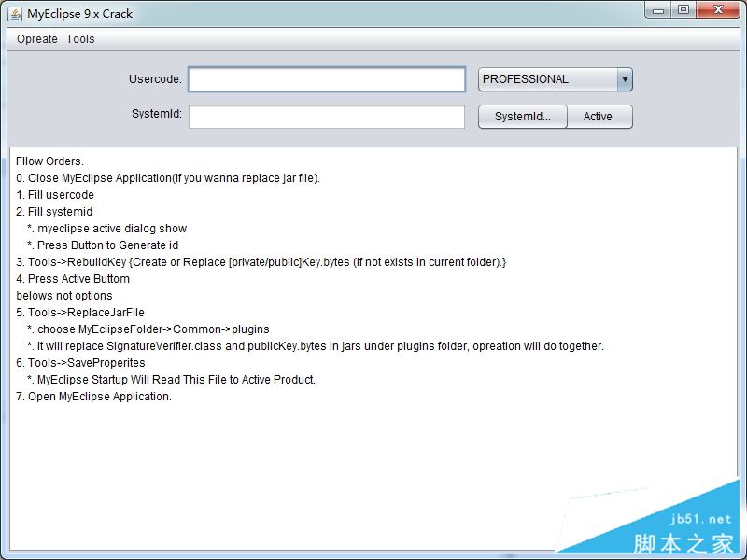Click the dropdown arrow beside PROFESSIONAL
This screenshot has height=560, width=747.
click(x=625, y=79)
